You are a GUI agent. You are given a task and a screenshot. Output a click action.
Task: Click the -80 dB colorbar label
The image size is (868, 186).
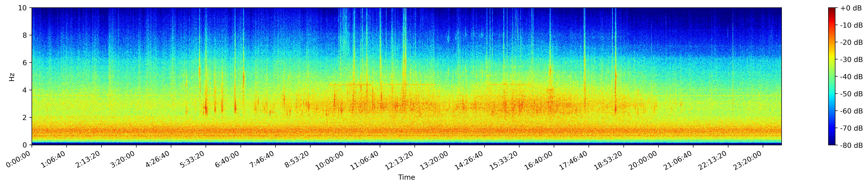tap(852, 145)
